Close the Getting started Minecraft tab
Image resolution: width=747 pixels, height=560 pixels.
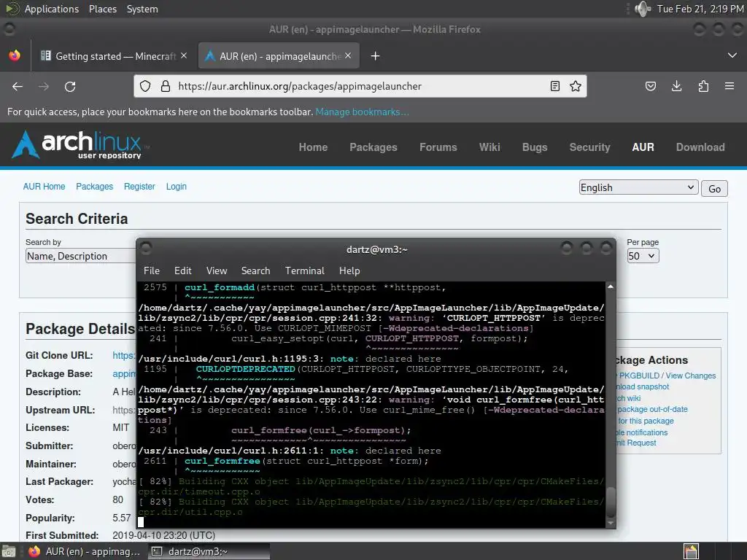tap(184, 55)
